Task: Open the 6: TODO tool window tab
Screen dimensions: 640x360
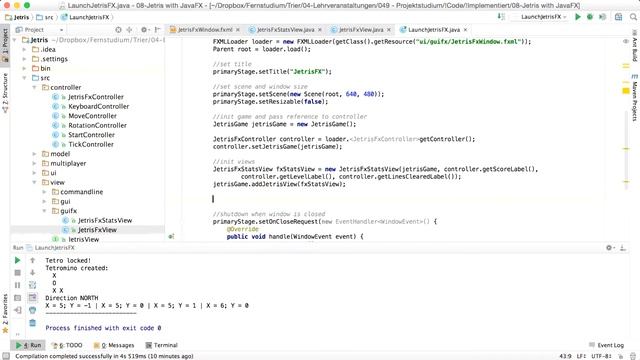Action: 67,345
